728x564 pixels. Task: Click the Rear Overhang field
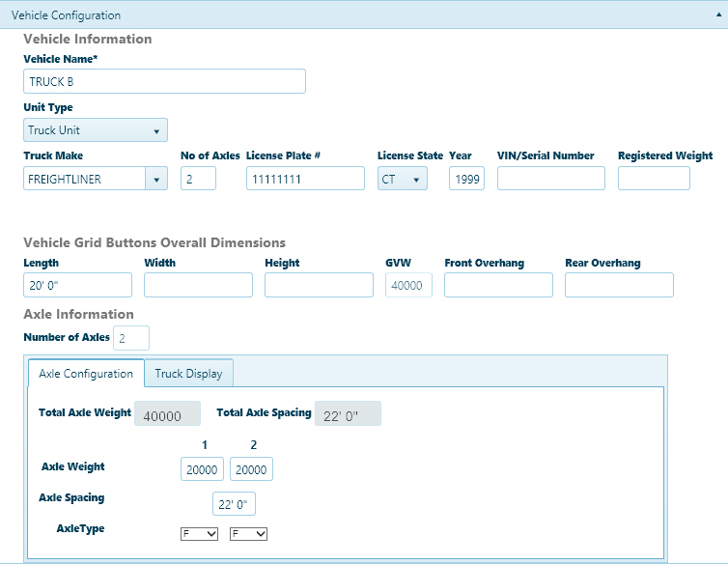tap(619, 285)
